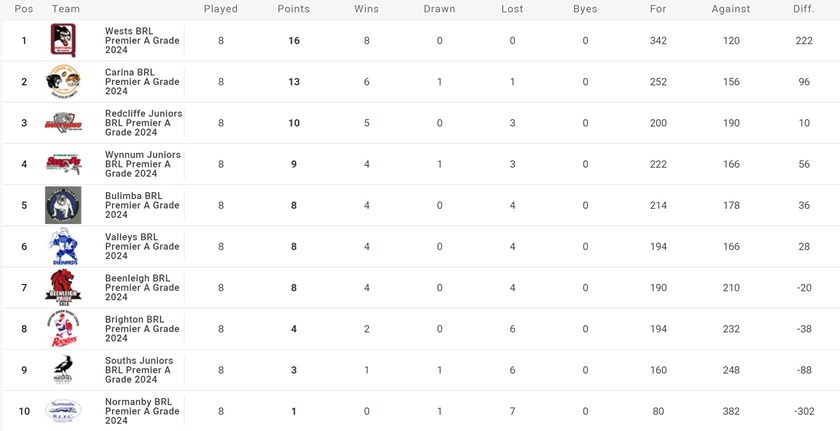This screenshot has width=840, height=431.
Task: Click the Normanby team logo
Action: pyautogui.click(x=63, y=410)
